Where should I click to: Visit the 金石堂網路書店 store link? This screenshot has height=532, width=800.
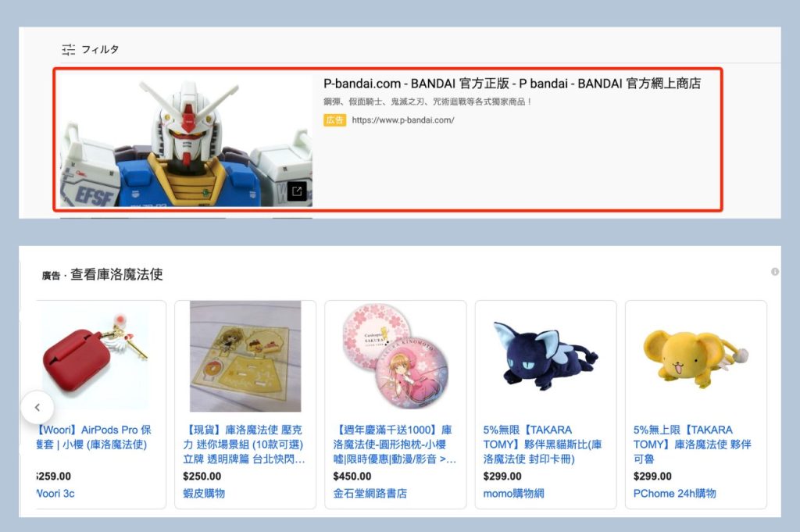(x=370, y=493)
